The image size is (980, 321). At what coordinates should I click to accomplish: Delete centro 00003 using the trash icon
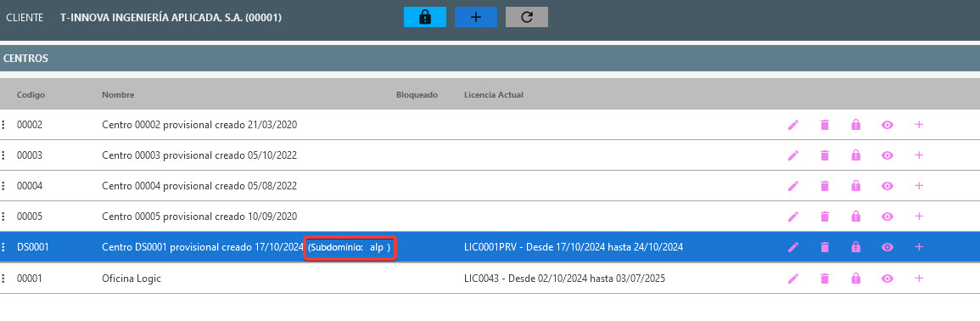coord(825,155)
